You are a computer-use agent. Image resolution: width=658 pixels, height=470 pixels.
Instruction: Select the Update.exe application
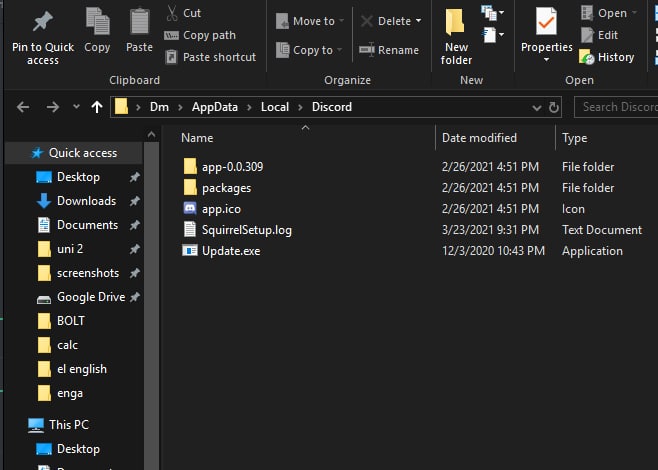click(x=221, y=251)
